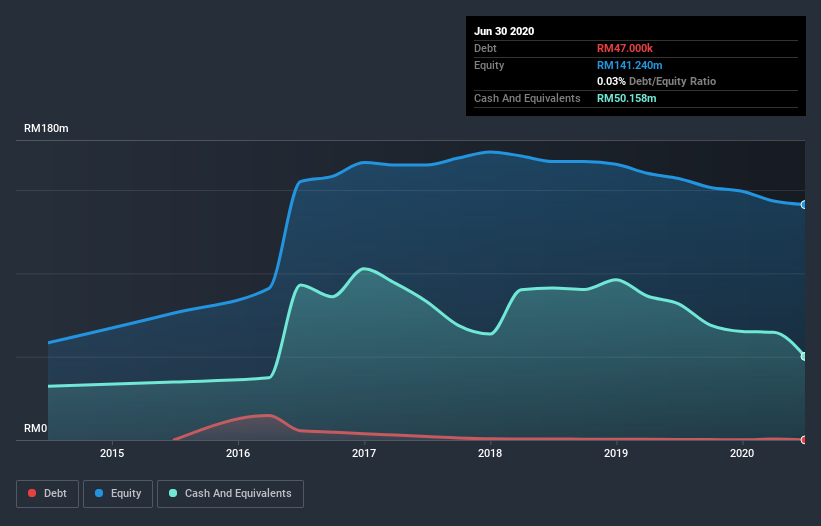The height and width of the screenshot is (526, 821).
Task: Click the 2020 x-axis label
Action: [x=742, y=453]
